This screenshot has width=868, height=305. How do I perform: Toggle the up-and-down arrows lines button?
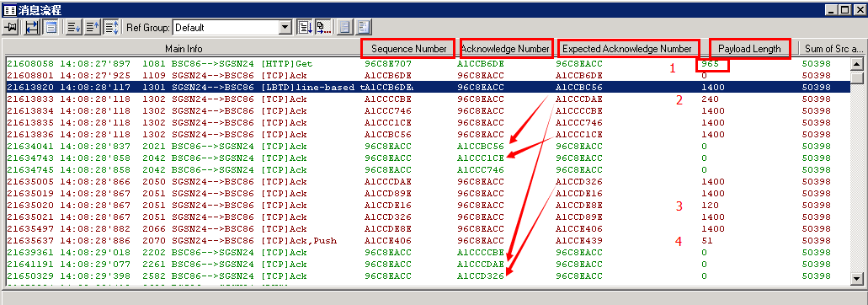pos(111,27)
